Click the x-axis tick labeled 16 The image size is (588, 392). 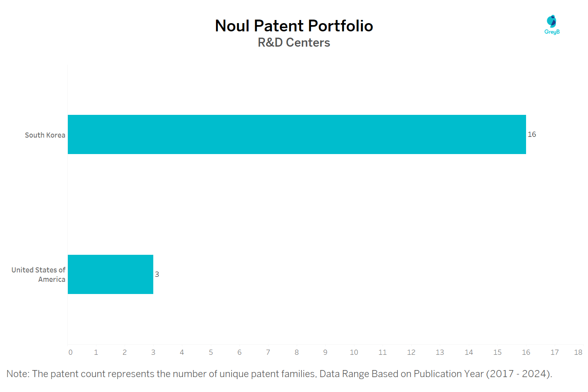click(x=526, y=352)
